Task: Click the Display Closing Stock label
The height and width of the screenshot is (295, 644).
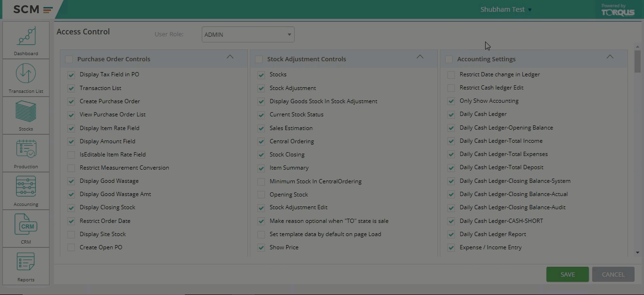Action: 107,207
